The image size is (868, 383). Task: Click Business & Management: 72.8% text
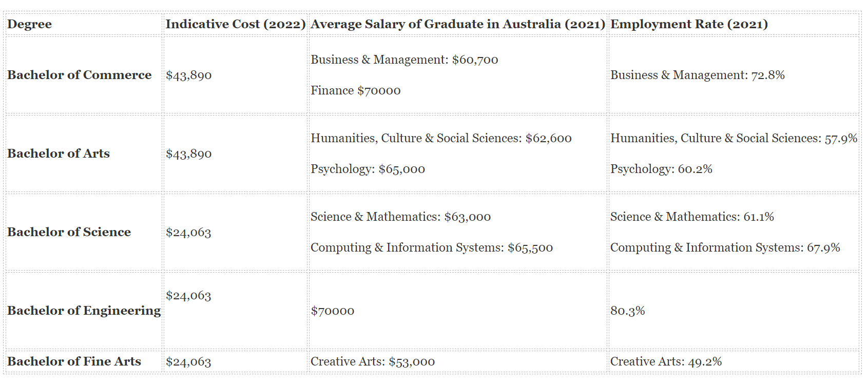click(x=698, y=75)
